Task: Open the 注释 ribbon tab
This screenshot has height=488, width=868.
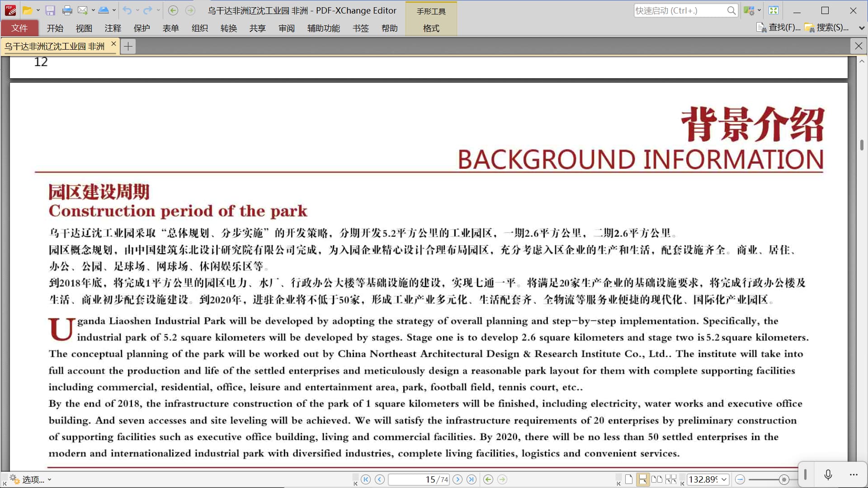Action: point(113,28)
